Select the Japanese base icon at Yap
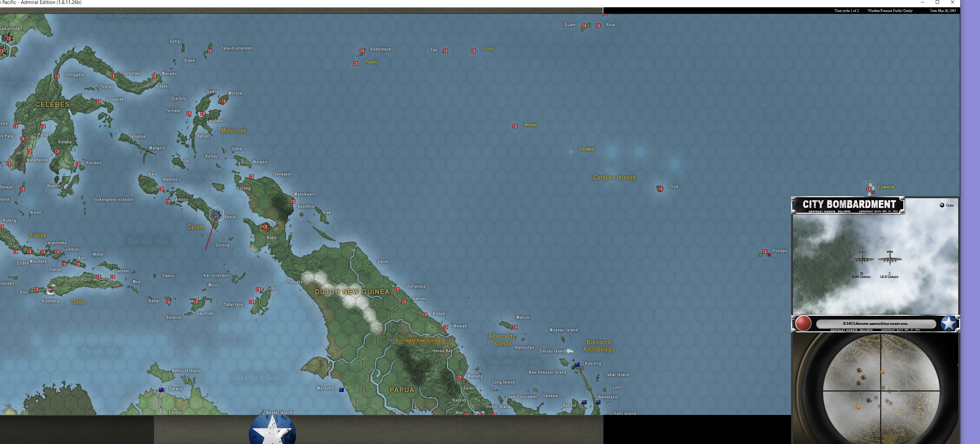Viewport: 980px width, 444px height. (446, 51)
